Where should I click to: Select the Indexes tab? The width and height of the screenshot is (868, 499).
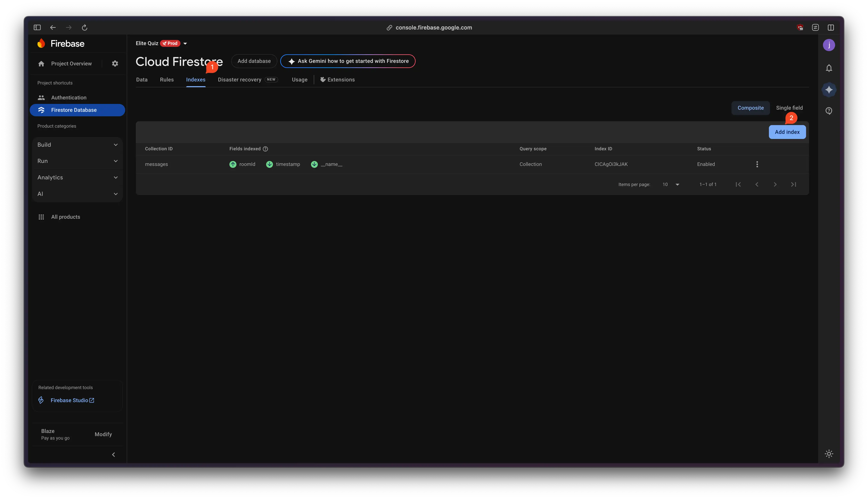coord(196,80)
